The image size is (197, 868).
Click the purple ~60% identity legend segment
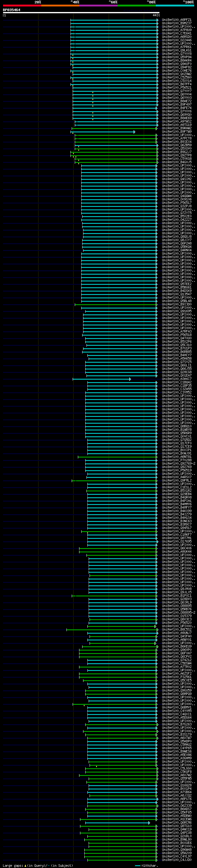[99, 6]
